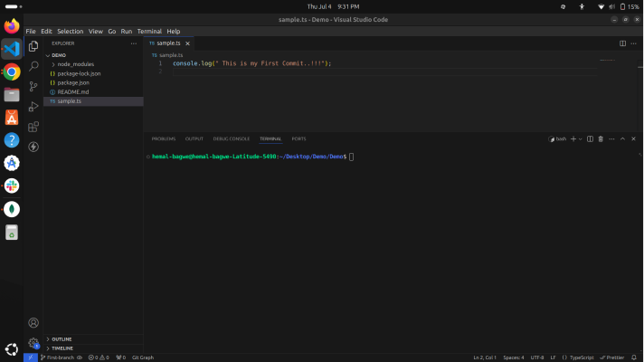Open the Run menu
This screenshot has width=644, height=362.
tap(127, 32)
